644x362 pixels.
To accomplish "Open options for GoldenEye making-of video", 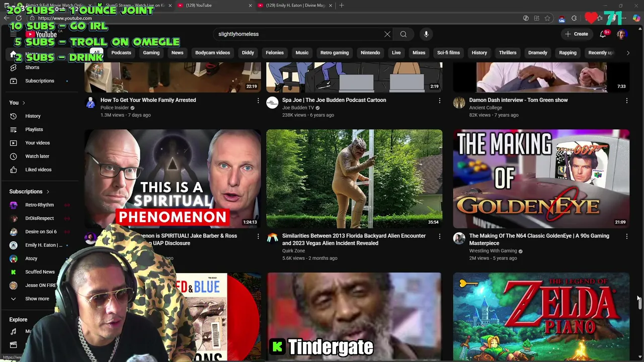I will point(626,236).
